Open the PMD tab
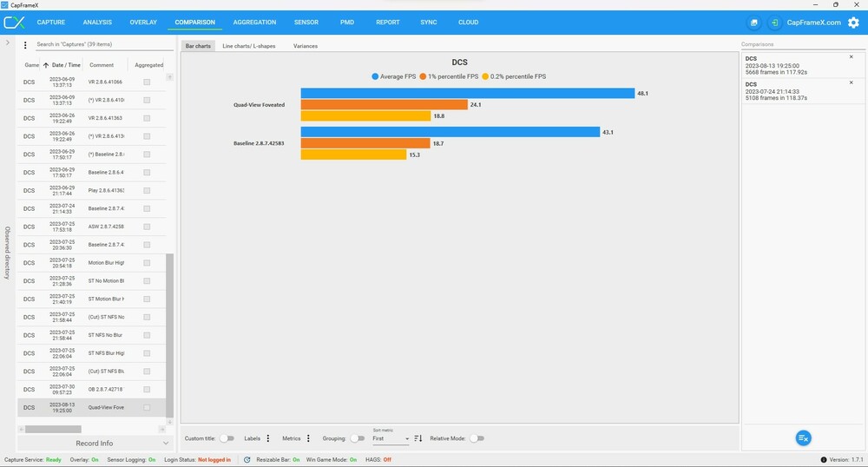This screenshot has width=868, height=467. 347,23
